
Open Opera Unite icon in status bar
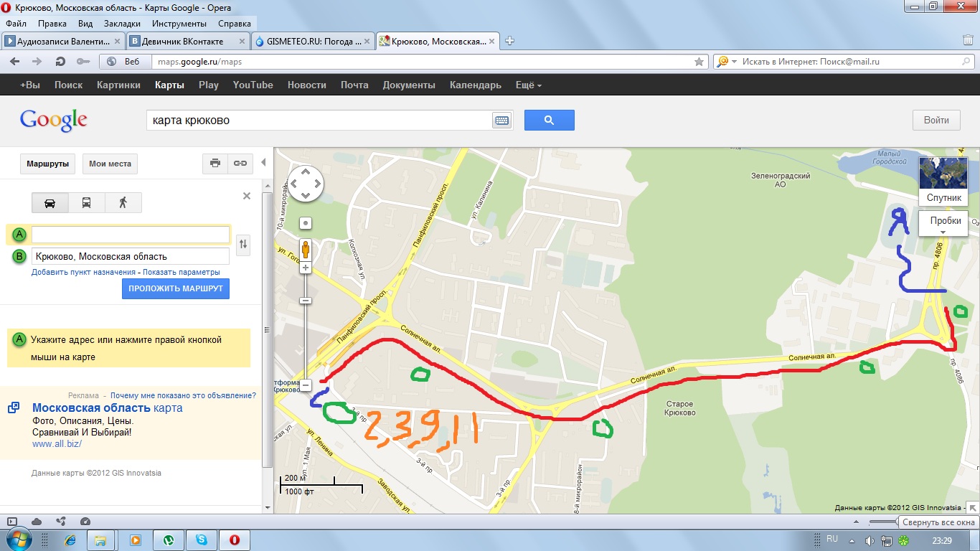pos(61,522)
